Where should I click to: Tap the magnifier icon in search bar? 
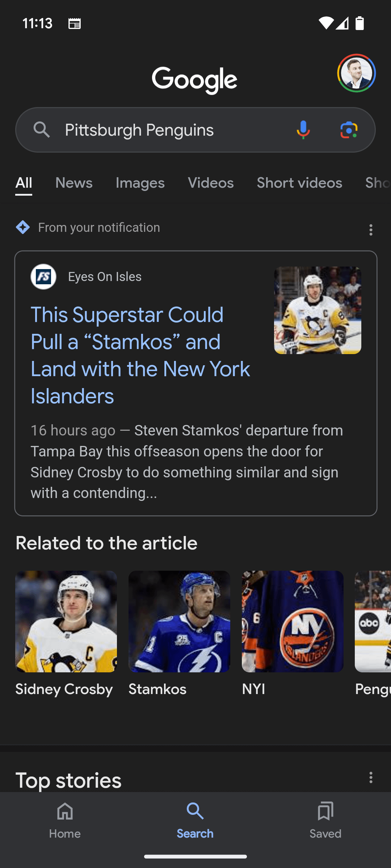pyautogui.click(x=42, y=129)
